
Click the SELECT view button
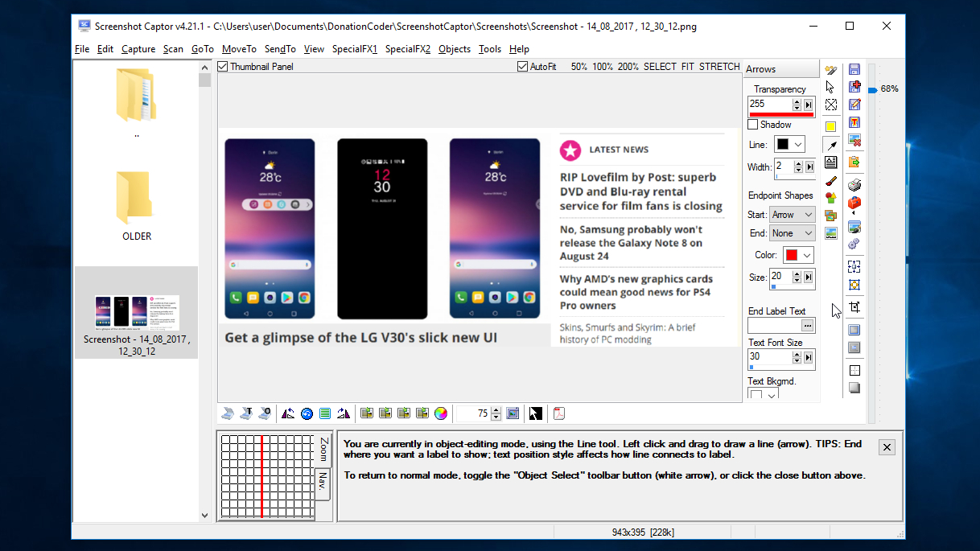pos(660,67)
